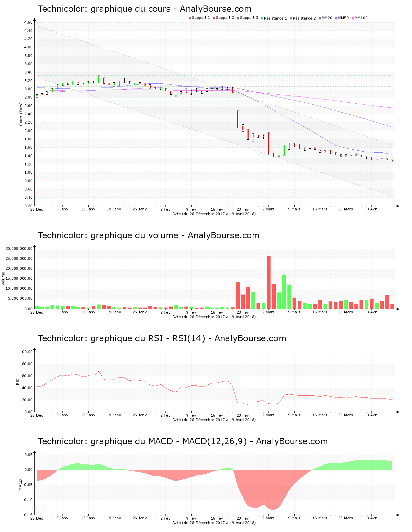Image resolution: width=412 pixels, height=532 pixels.
Task: Click '3 Avr' date under the price chart
Action: pos(371,209)
